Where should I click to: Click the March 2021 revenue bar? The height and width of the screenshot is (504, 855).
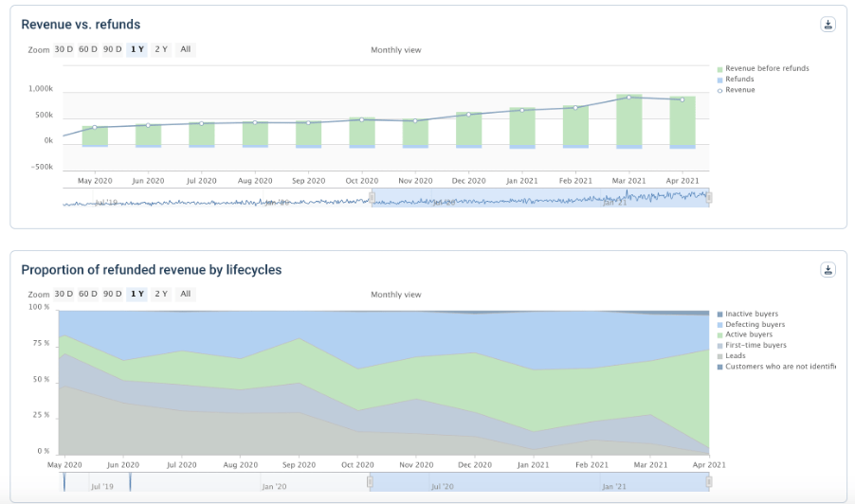point(629,120)
